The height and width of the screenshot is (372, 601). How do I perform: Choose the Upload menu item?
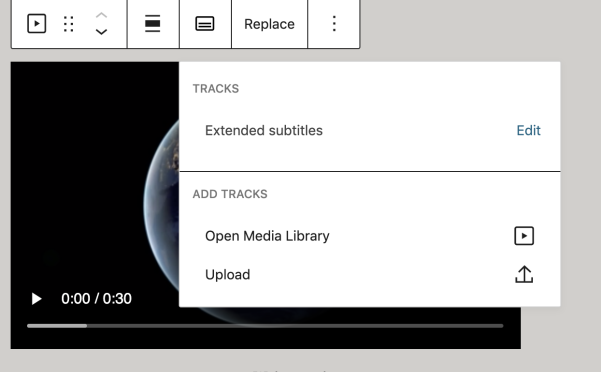369,275
